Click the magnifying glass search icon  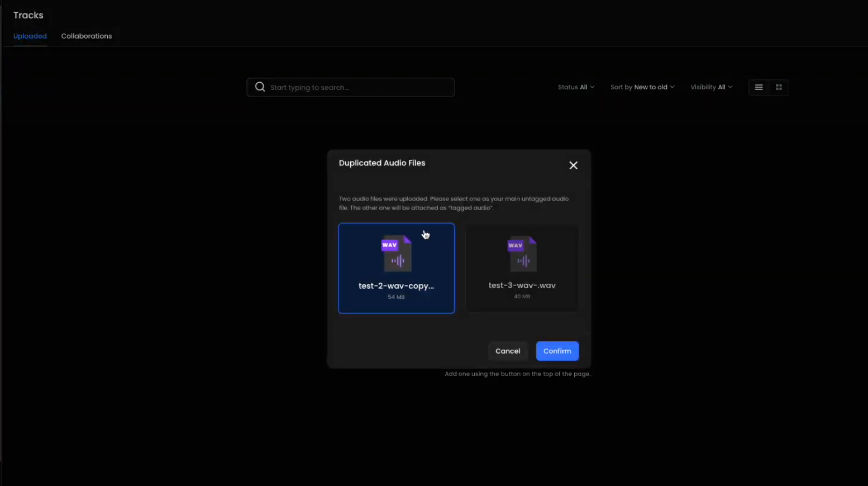(260, 87)
